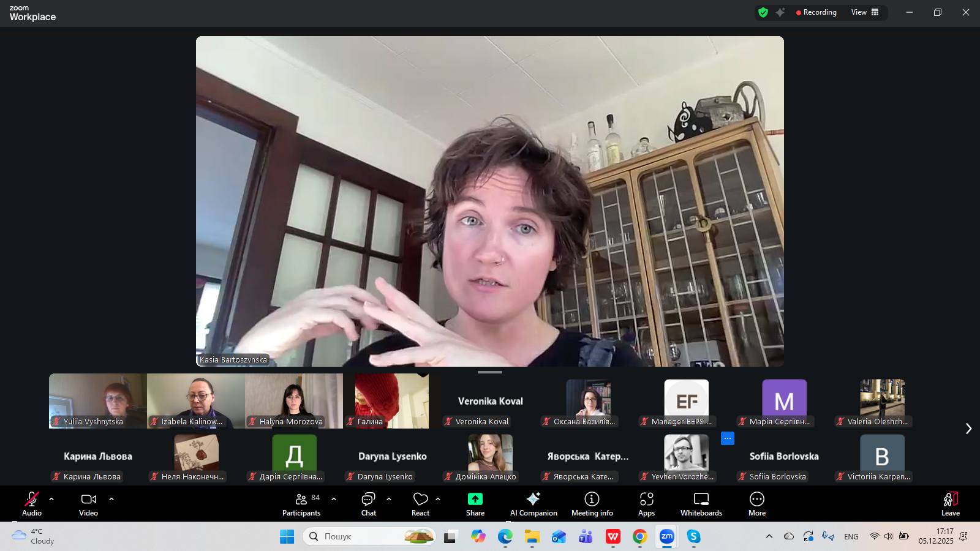Toggle the camera with Video button

pos(88,504)
